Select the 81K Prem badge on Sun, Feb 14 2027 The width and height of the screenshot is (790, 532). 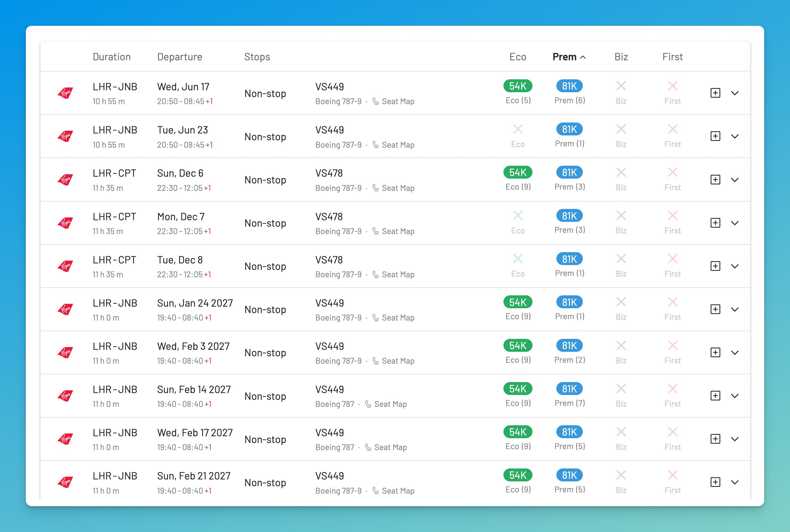[x=569, y=389]
